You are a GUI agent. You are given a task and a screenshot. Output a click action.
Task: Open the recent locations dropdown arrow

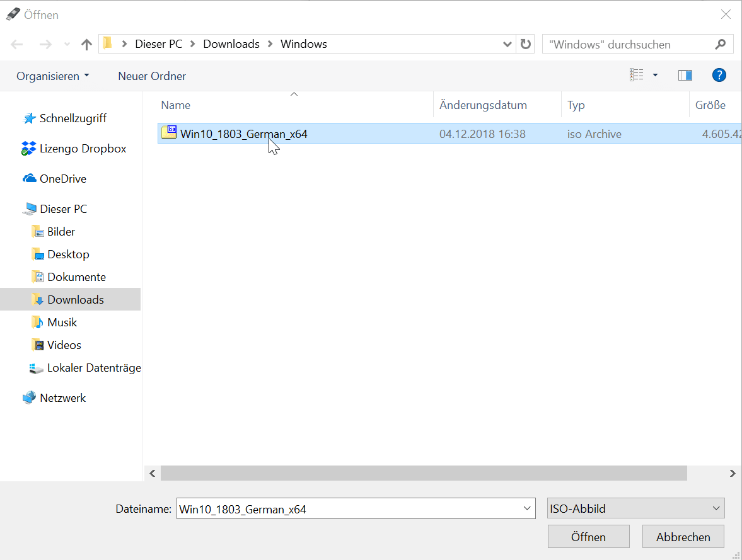[x=67, y=45]
